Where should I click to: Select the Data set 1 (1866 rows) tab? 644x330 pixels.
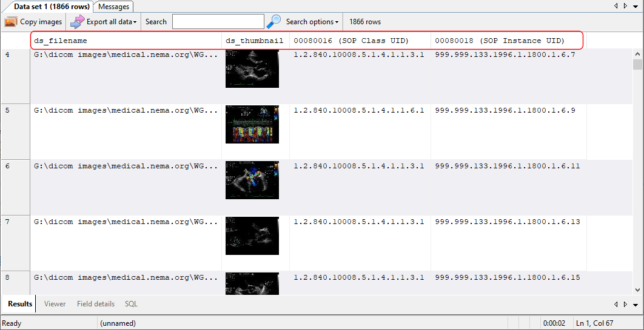point(52,7)
